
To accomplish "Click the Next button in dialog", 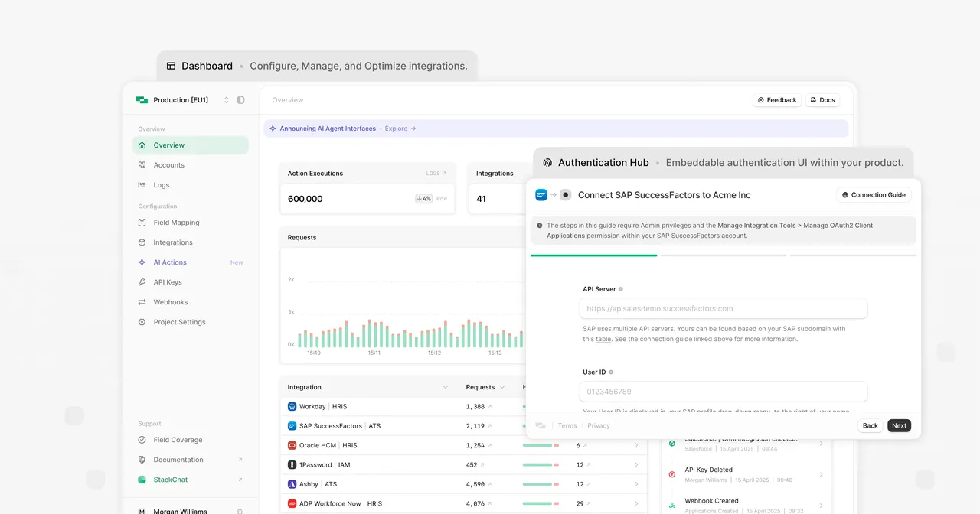I will tap(899, 425).
